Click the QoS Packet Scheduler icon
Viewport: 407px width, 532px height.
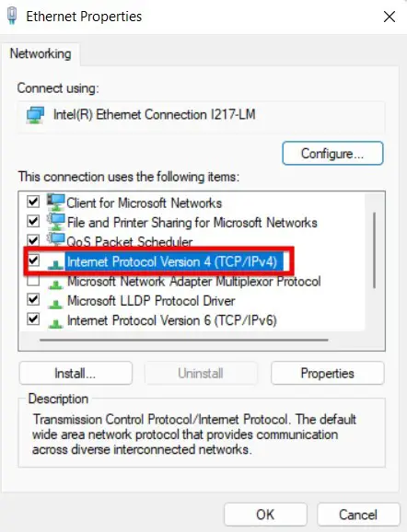[55, 239]
